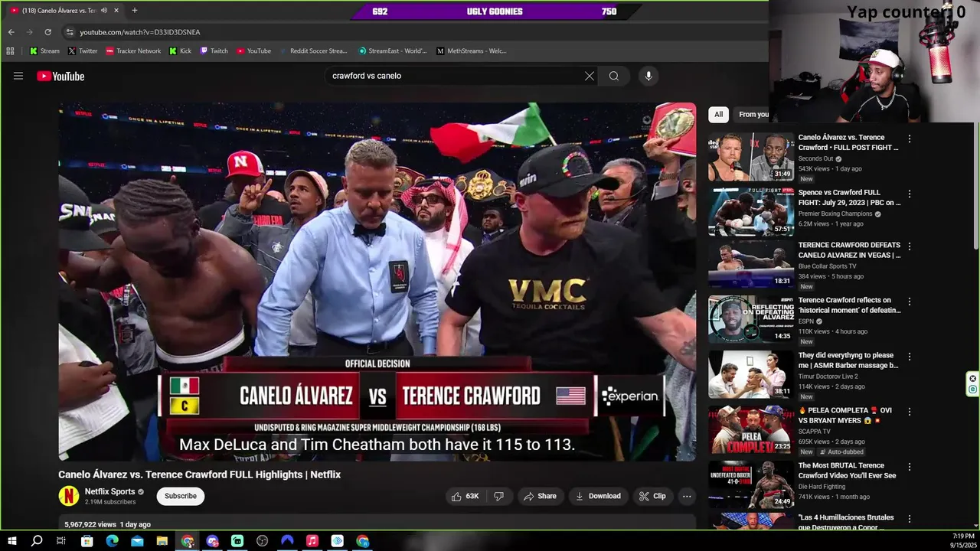Create a Clip of the video
Screen dimensions: 980x551
tap(652, 496)
